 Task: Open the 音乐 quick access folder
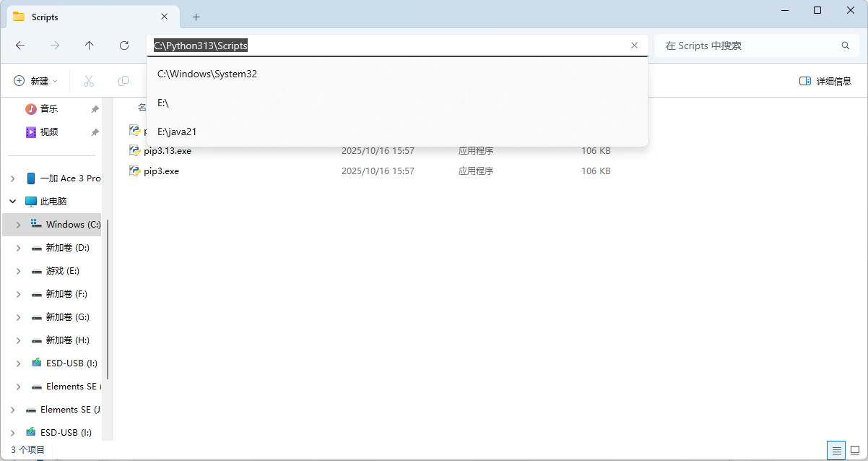48,109
